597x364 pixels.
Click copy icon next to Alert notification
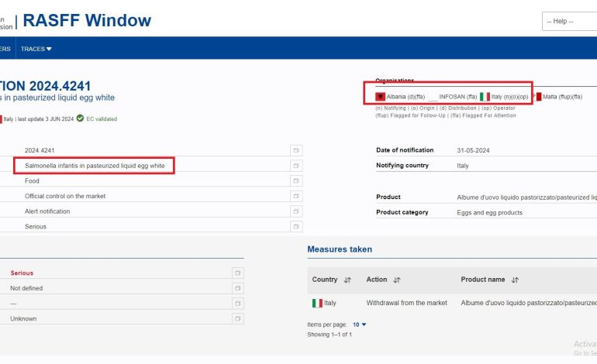click(296, 211)
